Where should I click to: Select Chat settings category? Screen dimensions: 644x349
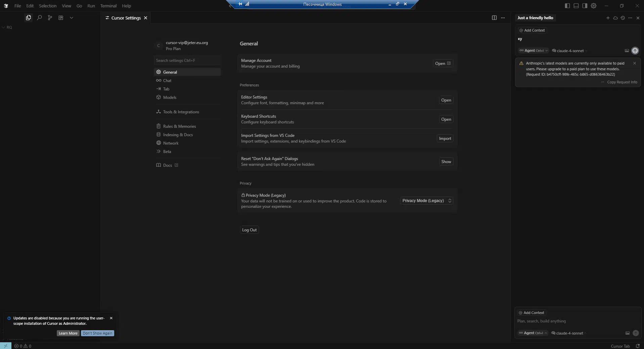(187, 81)
